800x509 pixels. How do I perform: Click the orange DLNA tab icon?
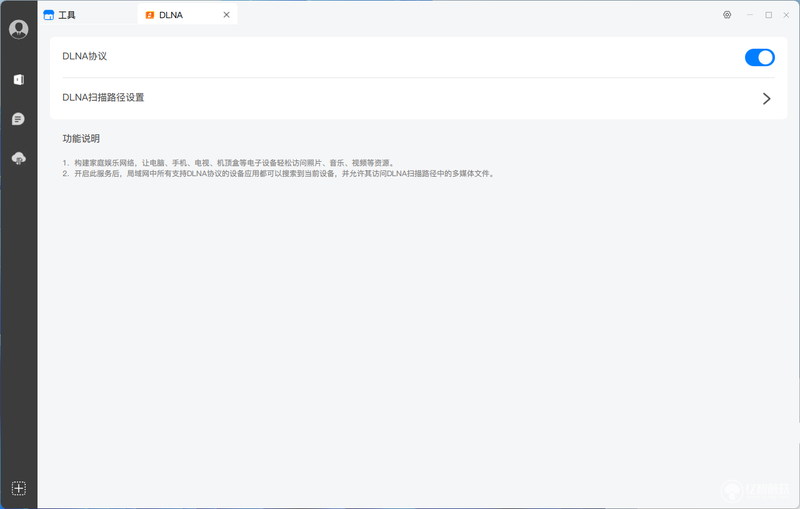[149, 15]
